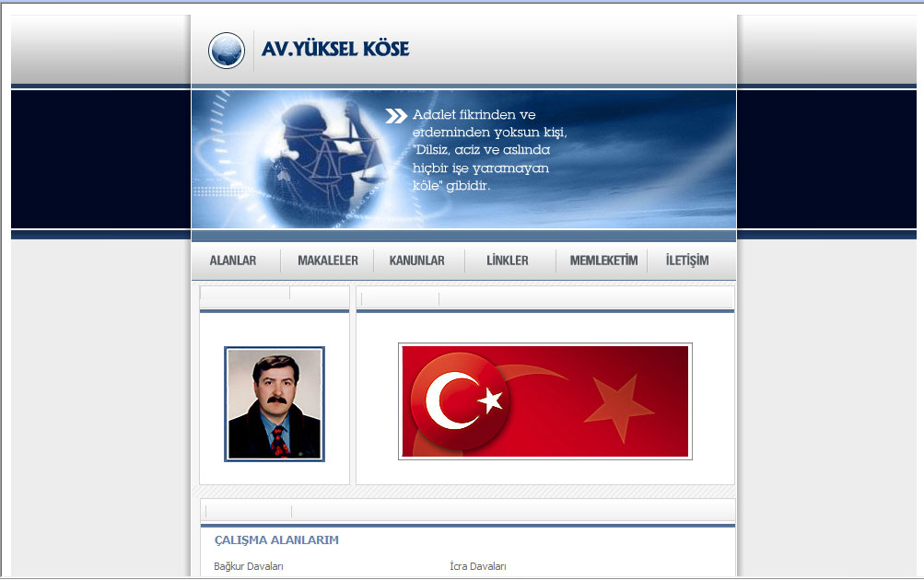Select the İcra Davaları entry
Image resolution: width=924 pixels, height=580 pixels.
pos(478,566)
